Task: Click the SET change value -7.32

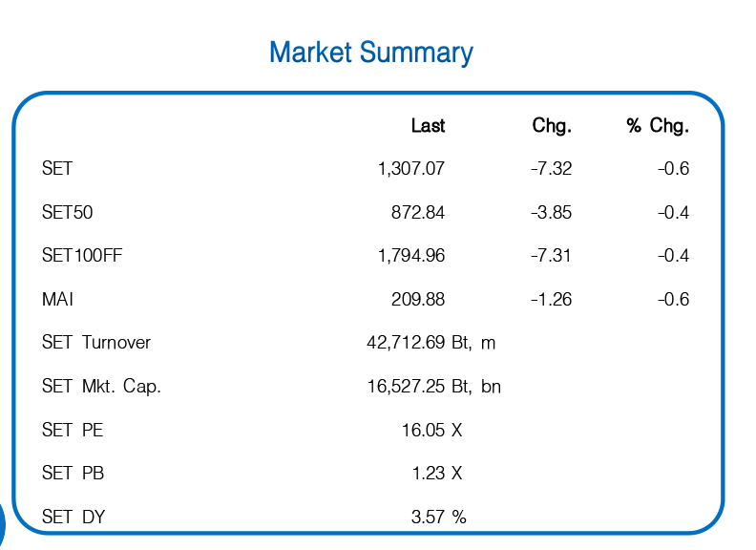Action: [551, 169]
